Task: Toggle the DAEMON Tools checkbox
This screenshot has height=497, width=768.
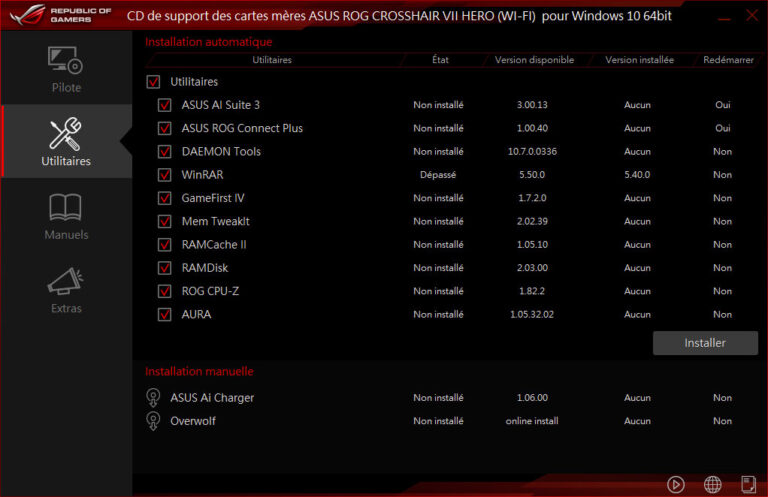Action: pyautogui.click(x=165, y=152)
